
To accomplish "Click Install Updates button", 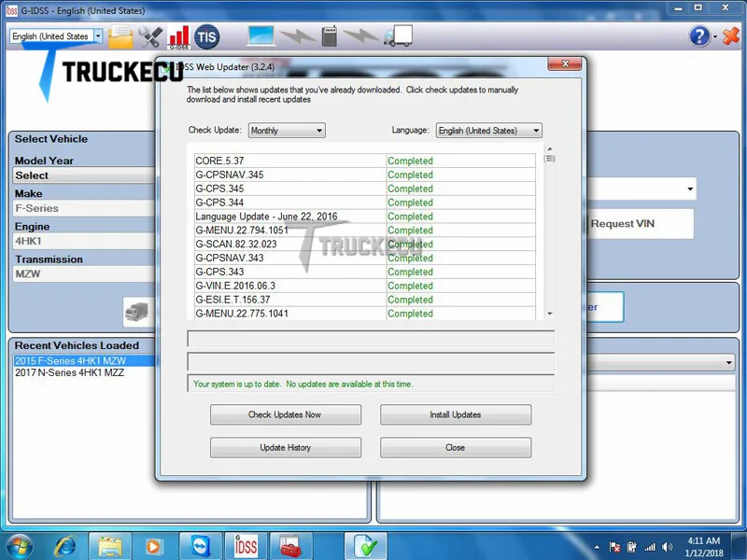I will click(x=456, y=414).
